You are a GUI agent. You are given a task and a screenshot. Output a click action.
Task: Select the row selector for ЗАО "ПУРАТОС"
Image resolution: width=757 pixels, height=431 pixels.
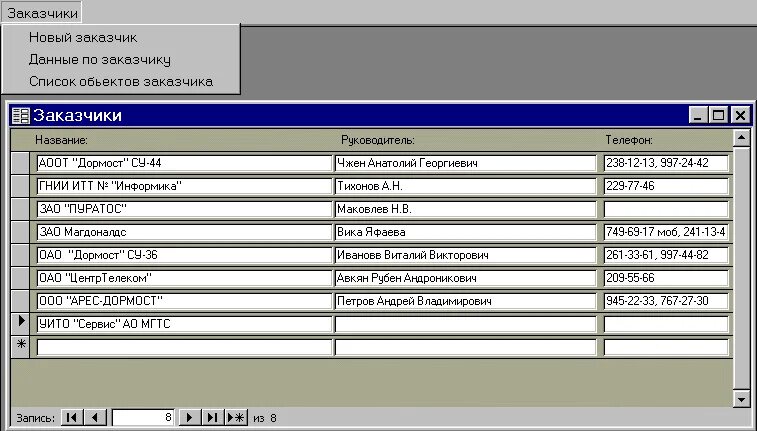click(20, 209)
